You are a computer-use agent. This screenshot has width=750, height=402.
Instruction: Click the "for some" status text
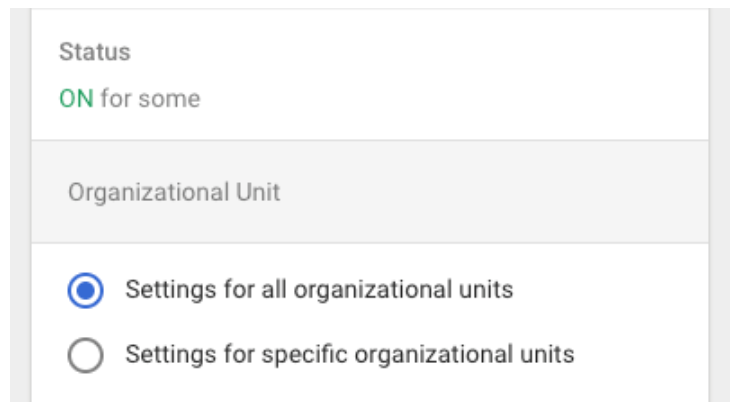[x=150, y=99]
